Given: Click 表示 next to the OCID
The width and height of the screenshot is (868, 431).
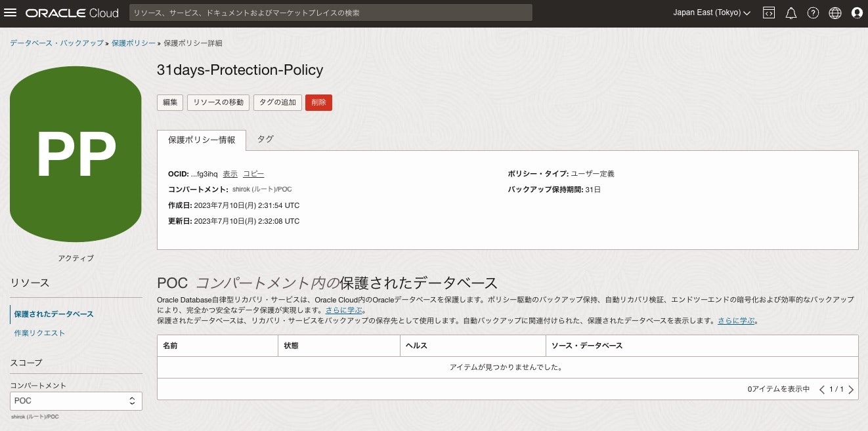Looking at the screenshot, I should (230, 174).
